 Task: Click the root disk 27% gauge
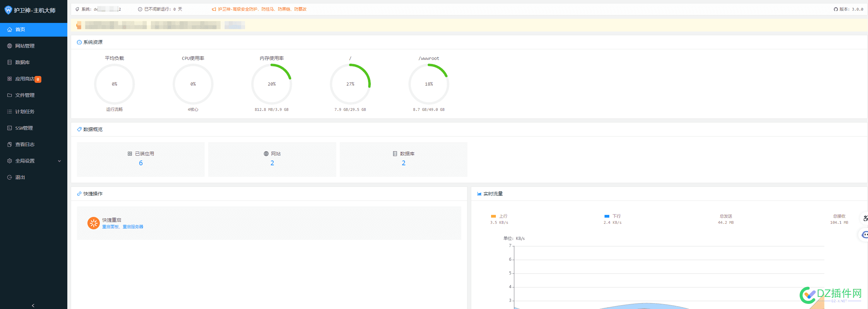click(x=350, y=84)
